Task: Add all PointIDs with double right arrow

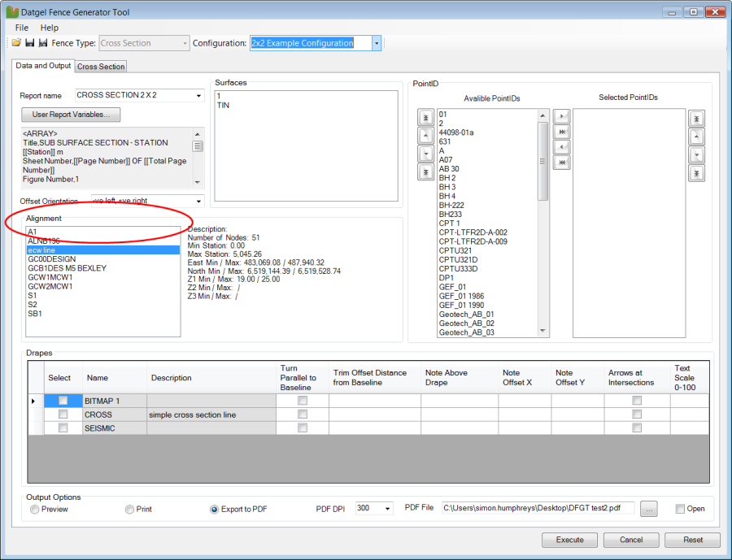Action: pos(561,132)
